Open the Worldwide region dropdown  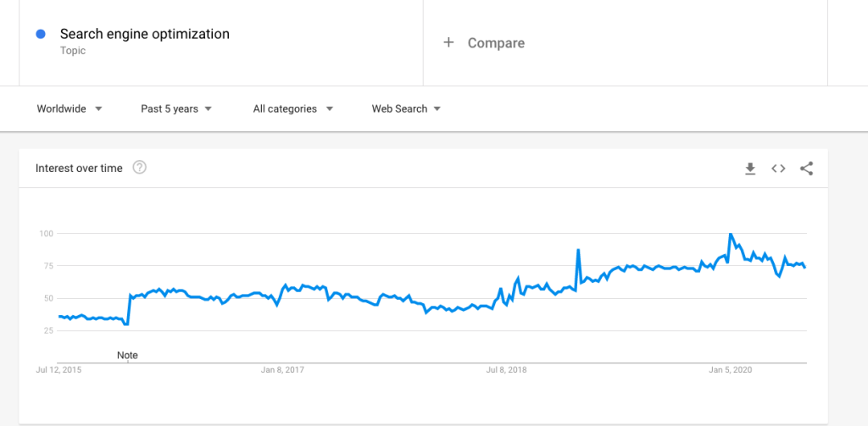[70, 109]
